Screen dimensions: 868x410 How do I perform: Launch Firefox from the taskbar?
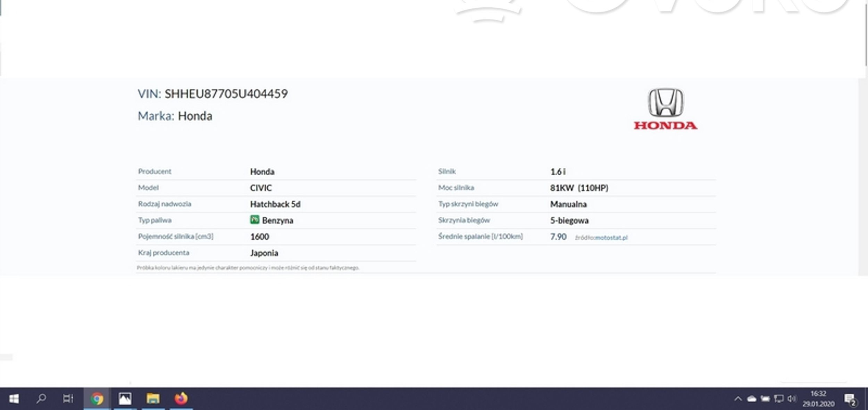pos(181,399)
